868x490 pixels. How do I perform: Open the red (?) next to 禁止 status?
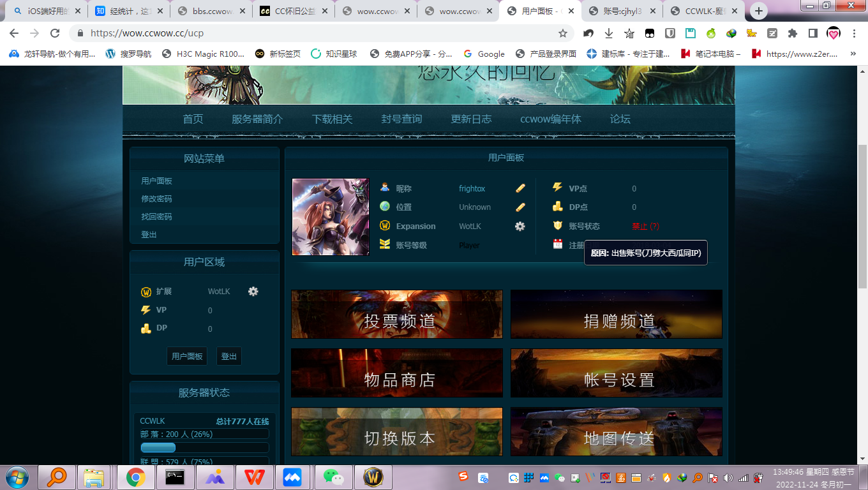tap(655, 226)
